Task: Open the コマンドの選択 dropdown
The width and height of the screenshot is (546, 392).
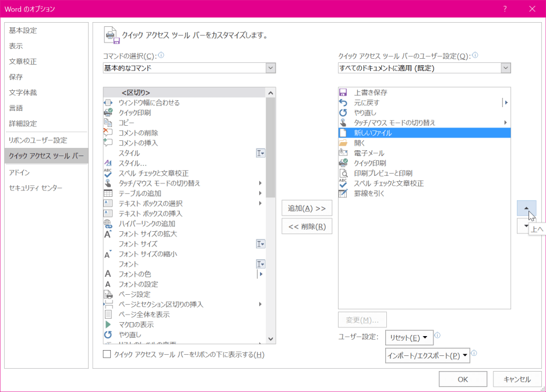Action: [270, 68]
